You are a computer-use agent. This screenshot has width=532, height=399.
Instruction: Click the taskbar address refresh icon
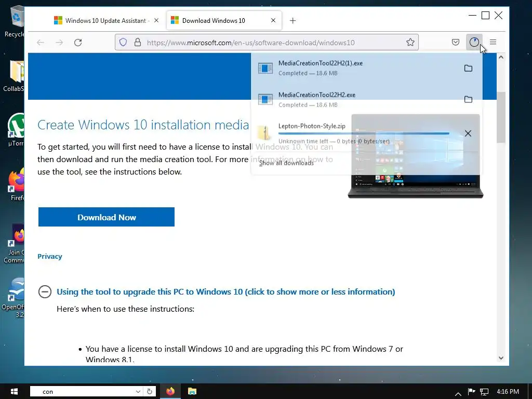[150, 392]
